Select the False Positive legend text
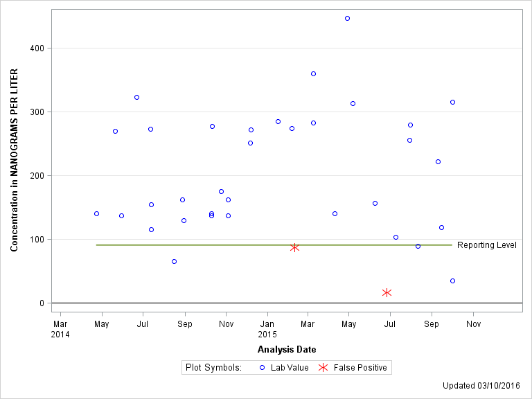 [360, 368]
